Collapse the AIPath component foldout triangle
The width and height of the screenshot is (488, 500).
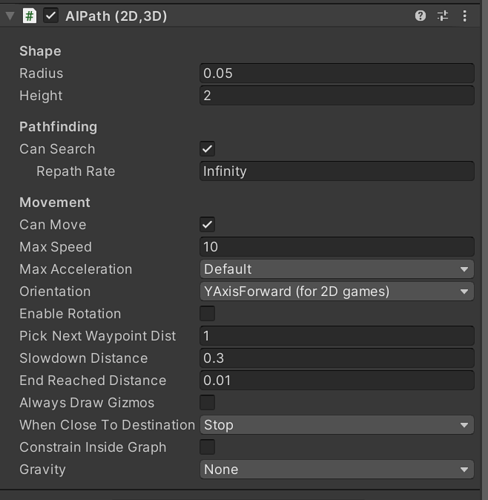(x=10, y=16)
